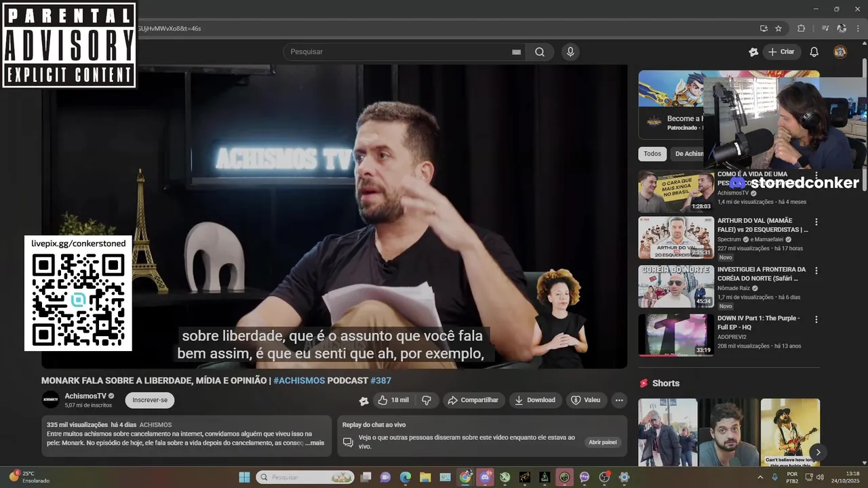
Task: Open the on-screen keyboard icon in search box
Action: 516,52
